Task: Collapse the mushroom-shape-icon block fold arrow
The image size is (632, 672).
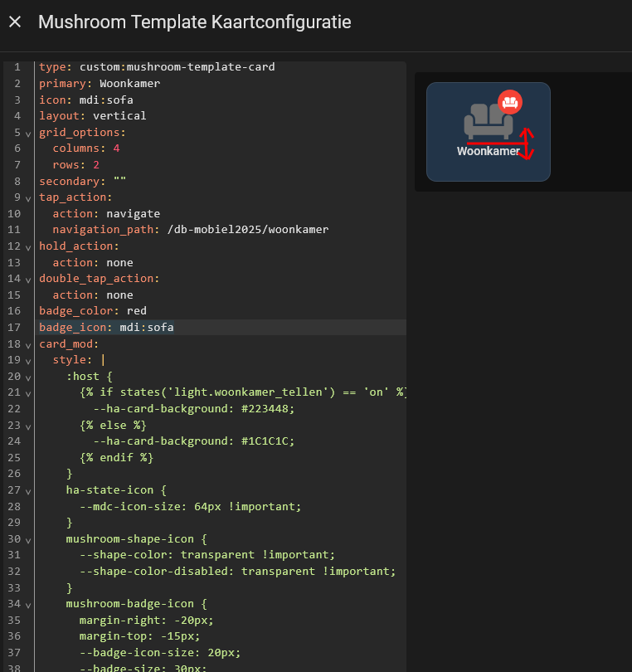Action: click(x=28, y=540)
